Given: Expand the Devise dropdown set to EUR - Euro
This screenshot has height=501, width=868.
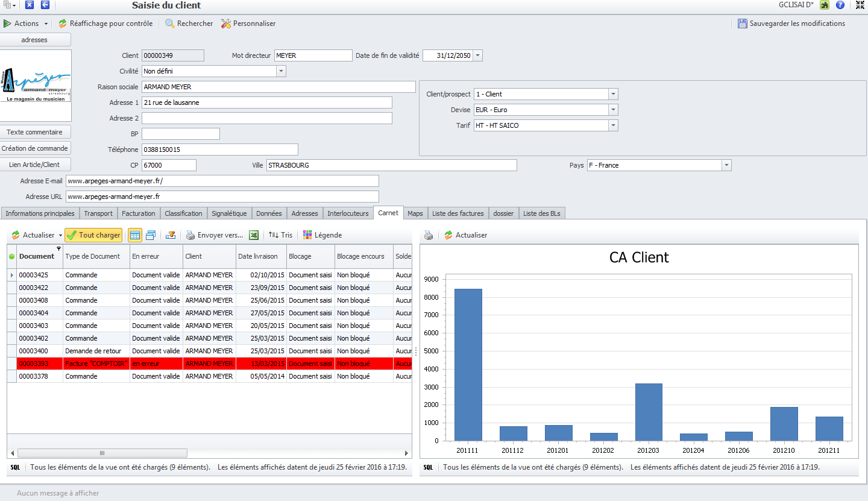Looking at the screenshot, I should (613, 110).
